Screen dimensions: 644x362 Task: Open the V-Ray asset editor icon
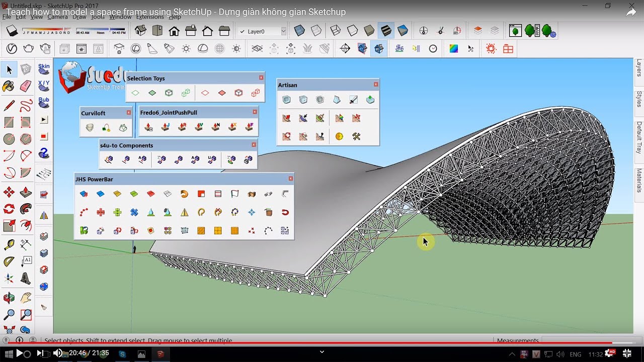click(x=12, y=49)
